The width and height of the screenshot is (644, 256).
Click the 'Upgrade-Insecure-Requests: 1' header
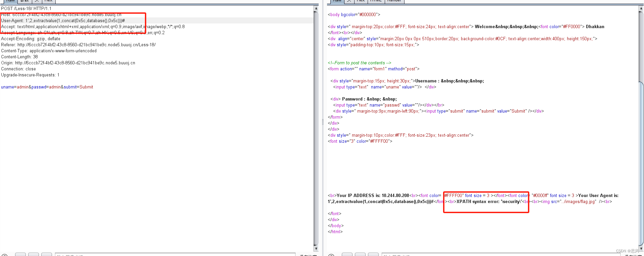click(x=30, y=75)
